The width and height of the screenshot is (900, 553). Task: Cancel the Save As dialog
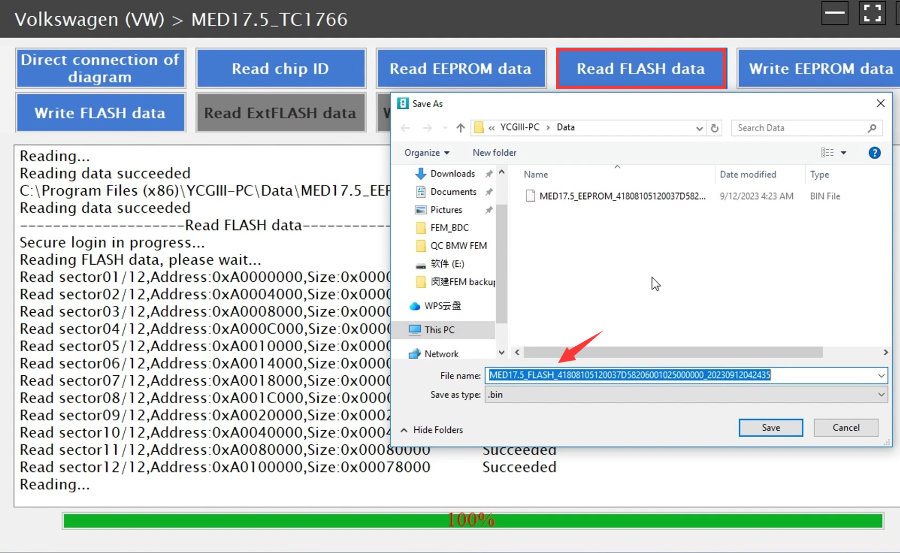point(846,428)
